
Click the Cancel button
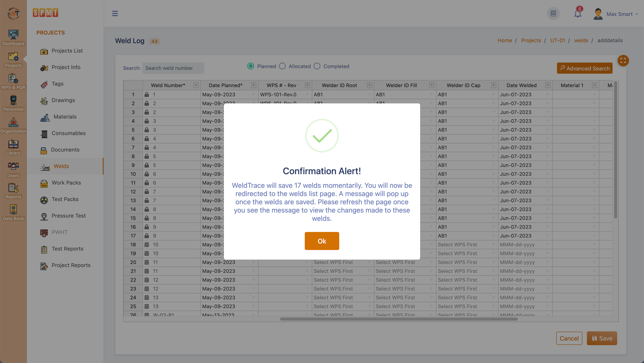tap(569, 338)
